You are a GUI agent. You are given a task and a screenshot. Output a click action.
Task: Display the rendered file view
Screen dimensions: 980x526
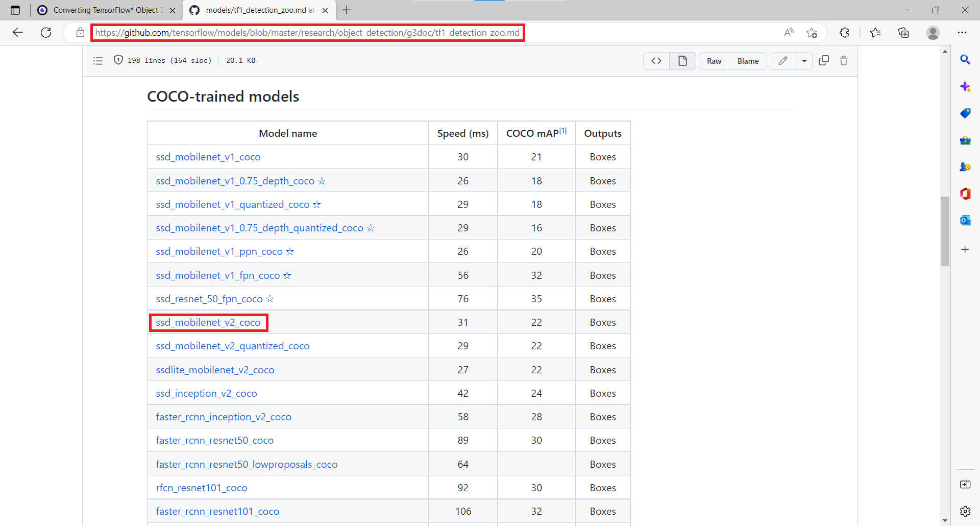click(x=682, y=61)
